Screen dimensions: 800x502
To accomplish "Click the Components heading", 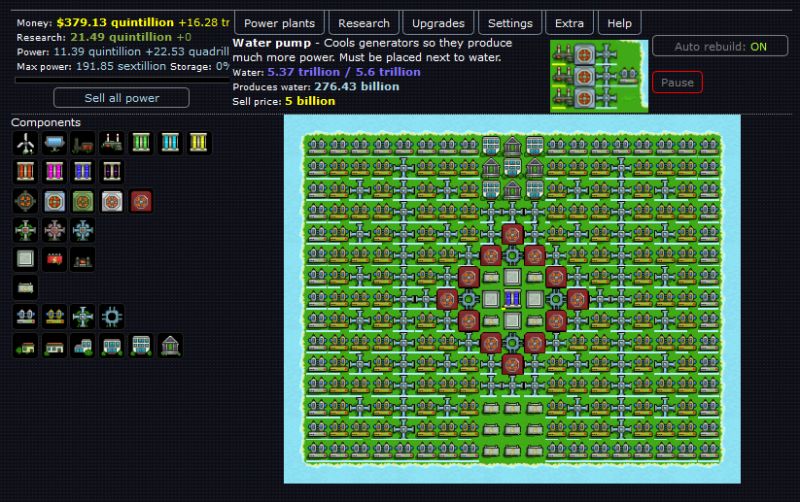I will tap(46, 122).
